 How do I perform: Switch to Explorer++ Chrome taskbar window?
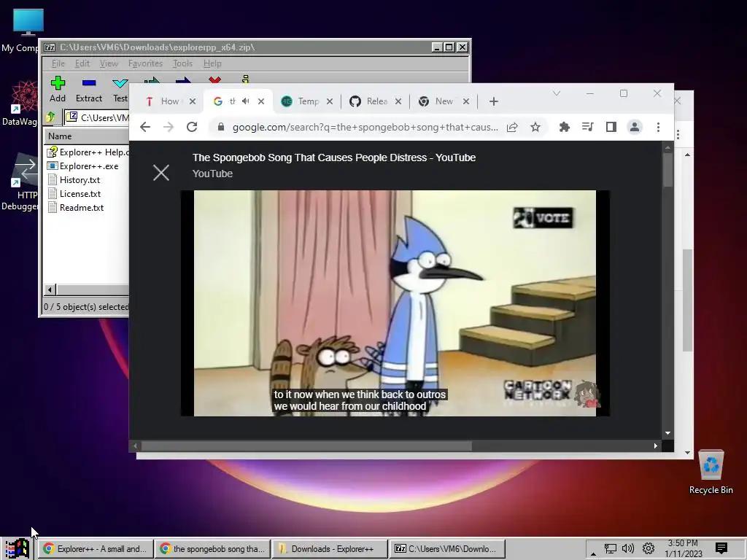pyautogui.click(x=96, y=549)
